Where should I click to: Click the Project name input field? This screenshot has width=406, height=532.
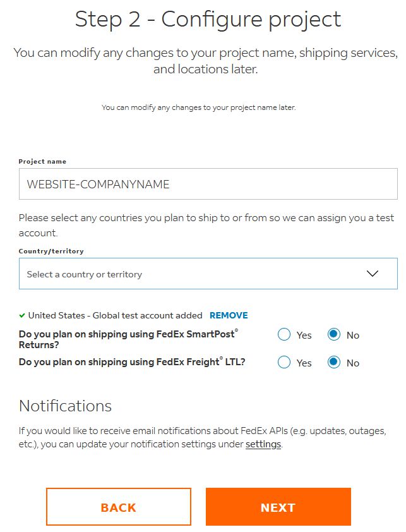click(208, 184)
